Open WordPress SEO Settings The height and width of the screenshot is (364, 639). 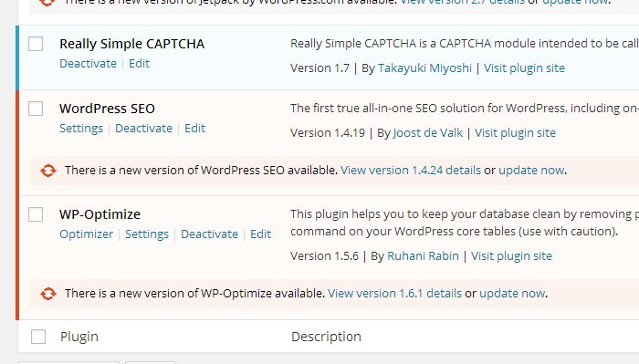coord(81,129)
